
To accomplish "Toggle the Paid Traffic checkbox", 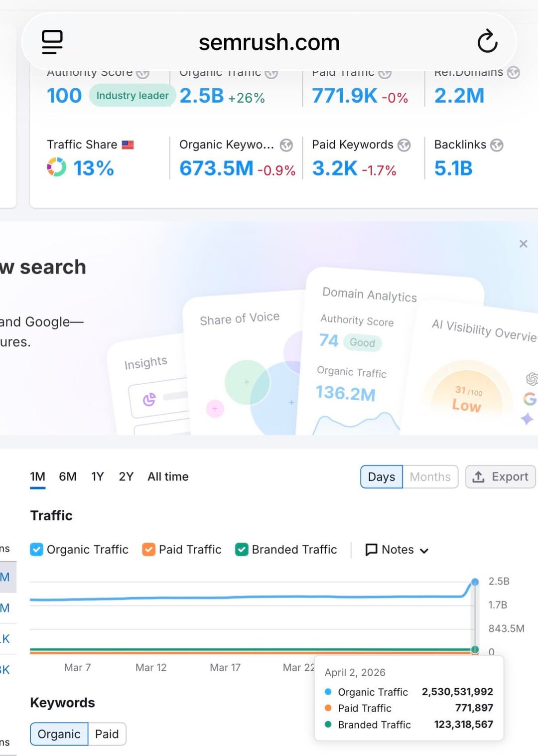I will [148, 549].
